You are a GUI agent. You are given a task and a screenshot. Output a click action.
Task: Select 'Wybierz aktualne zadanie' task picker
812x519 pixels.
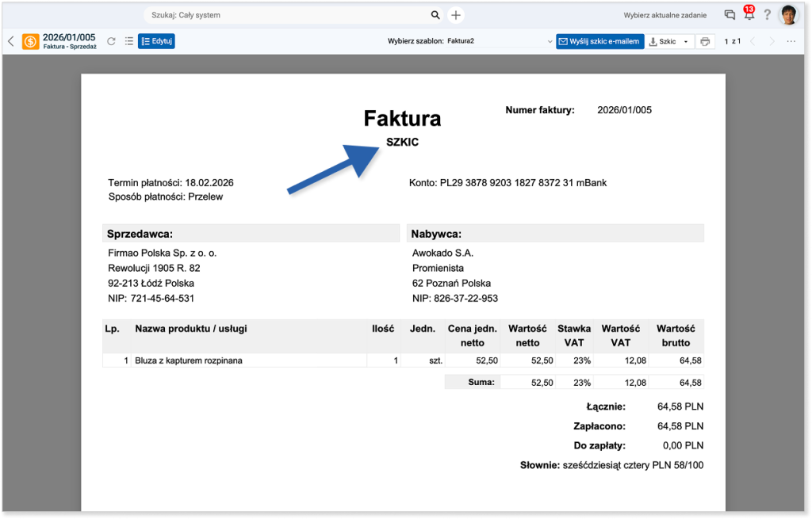tap(665, 15)
